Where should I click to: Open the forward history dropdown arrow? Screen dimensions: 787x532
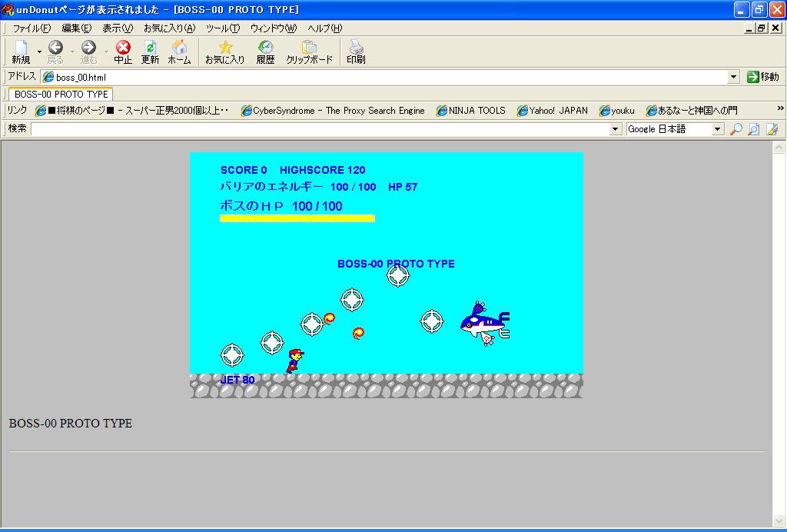pos(106,52)
